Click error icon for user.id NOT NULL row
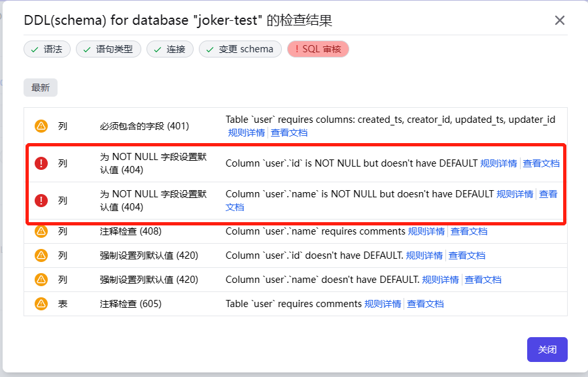The height and width of the screenshot is (377, 588). (41, 163)
